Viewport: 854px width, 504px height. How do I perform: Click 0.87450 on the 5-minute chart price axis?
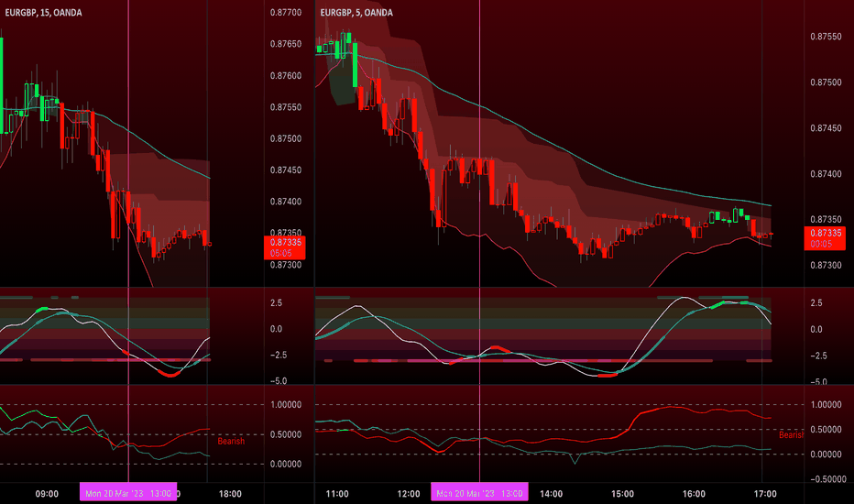(x=826, y=128)
